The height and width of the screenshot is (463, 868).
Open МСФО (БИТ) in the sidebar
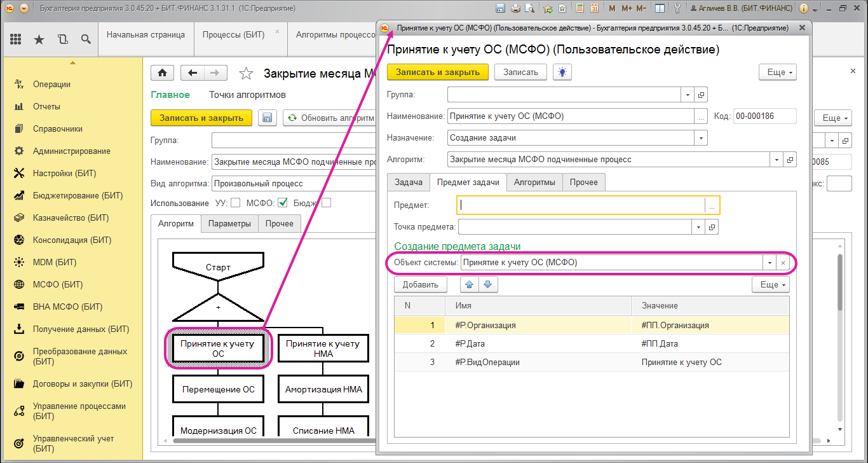pos(58,284)
